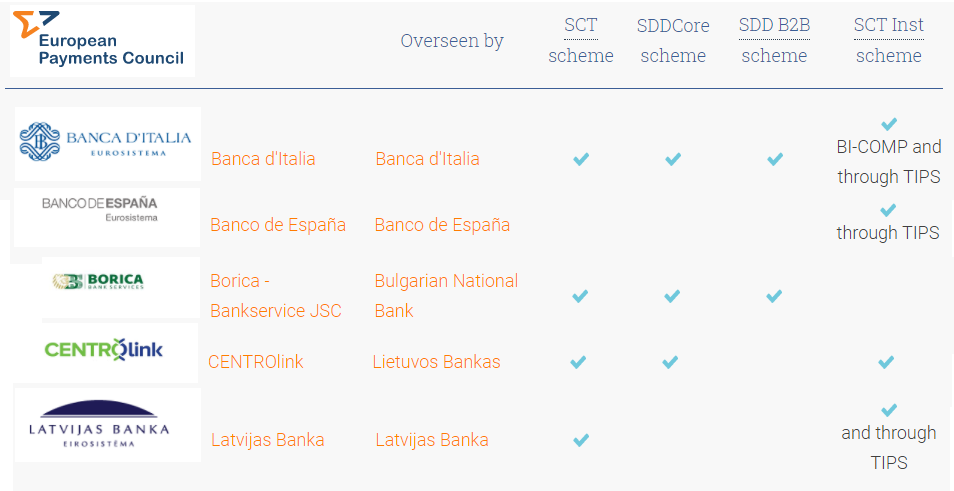Click the European Payments Council logo
The width and height of the screenshot is (954, 491).
102,41
